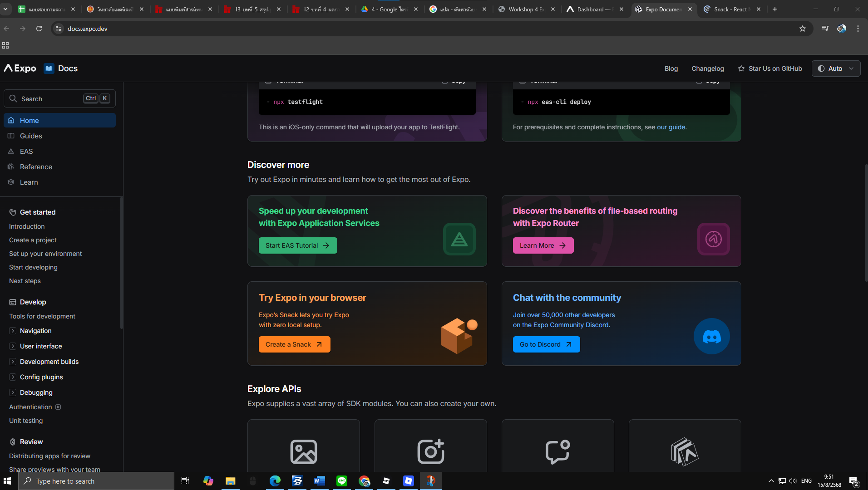Viewport: 868px width, 490px height.
Task: Bookmark this page with star icon
Action: click(x=802, y=29)
